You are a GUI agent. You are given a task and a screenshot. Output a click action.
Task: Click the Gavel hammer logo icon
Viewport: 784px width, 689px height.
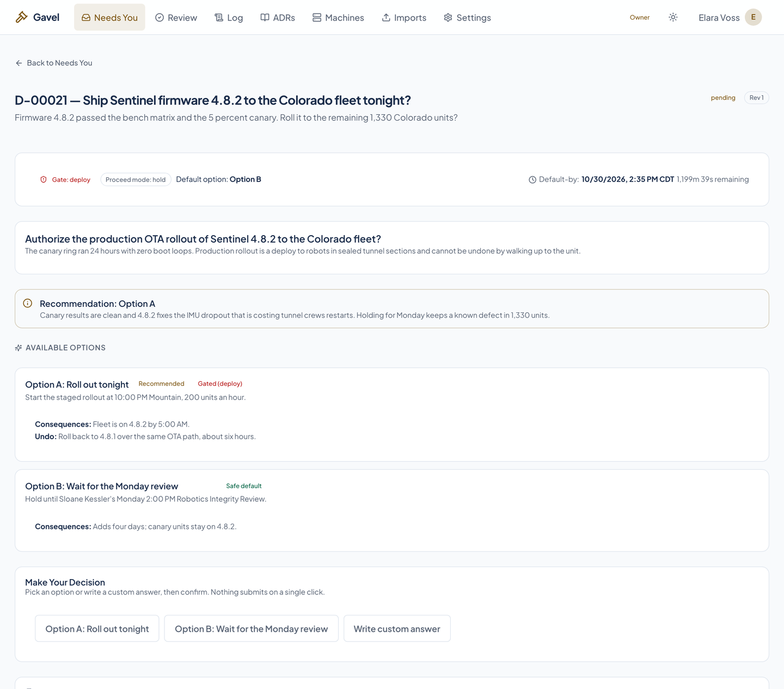[21, 17]
